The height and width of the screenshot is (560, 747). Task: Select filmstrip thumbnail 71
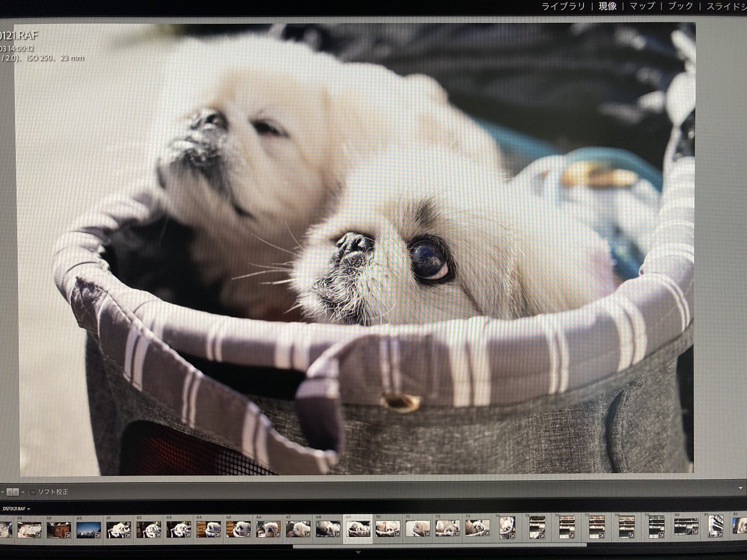[417, 529]
